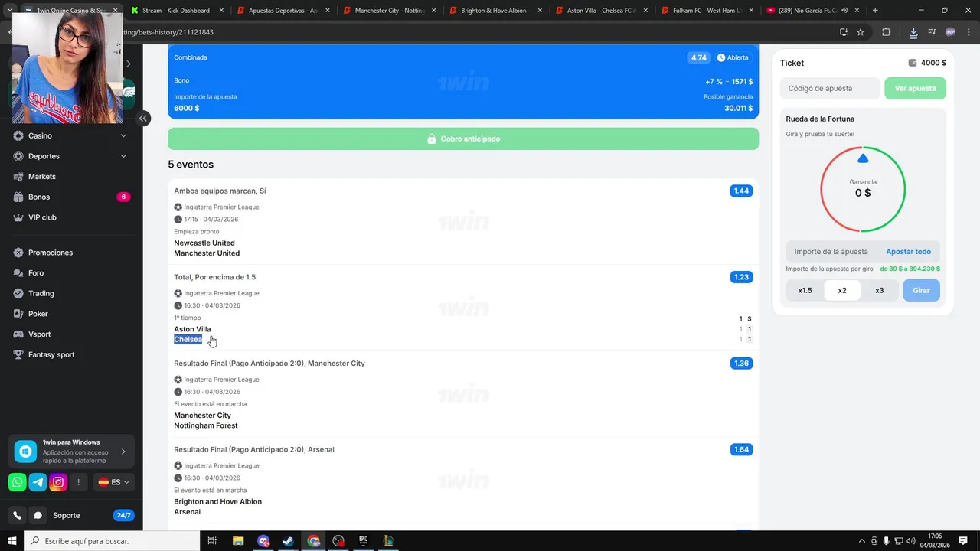980x551 pixels.
Task: Open Instagram profile icon
Action: click(x=58, y=482)
